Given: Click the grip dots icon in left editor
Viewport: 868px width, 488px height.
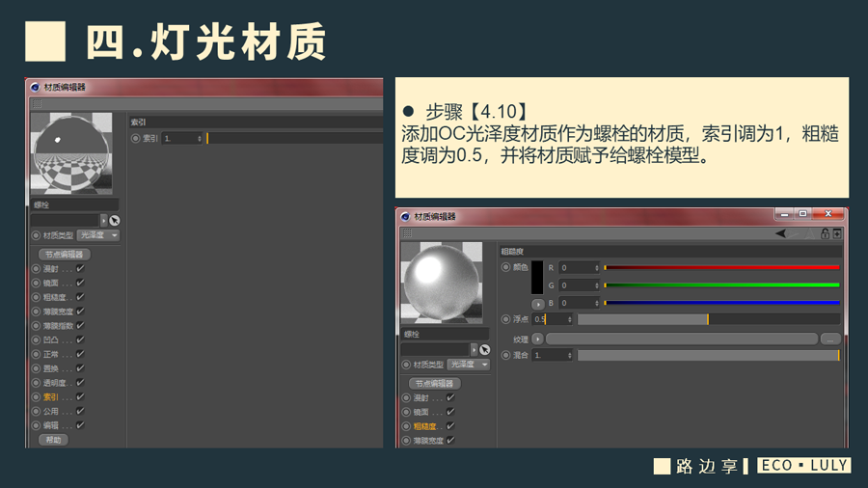Looking at the screenshot, I should [x=37, y=103].
